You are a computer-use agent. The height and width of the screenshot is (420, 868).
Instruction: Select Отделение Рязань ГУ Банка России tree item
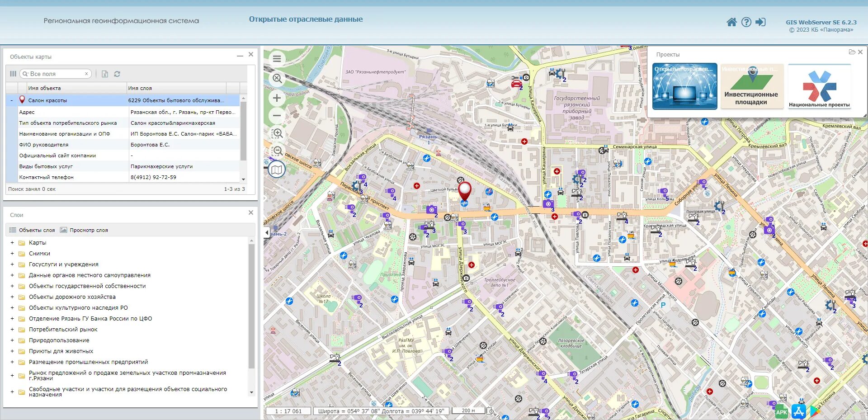[x=90, y=319]
